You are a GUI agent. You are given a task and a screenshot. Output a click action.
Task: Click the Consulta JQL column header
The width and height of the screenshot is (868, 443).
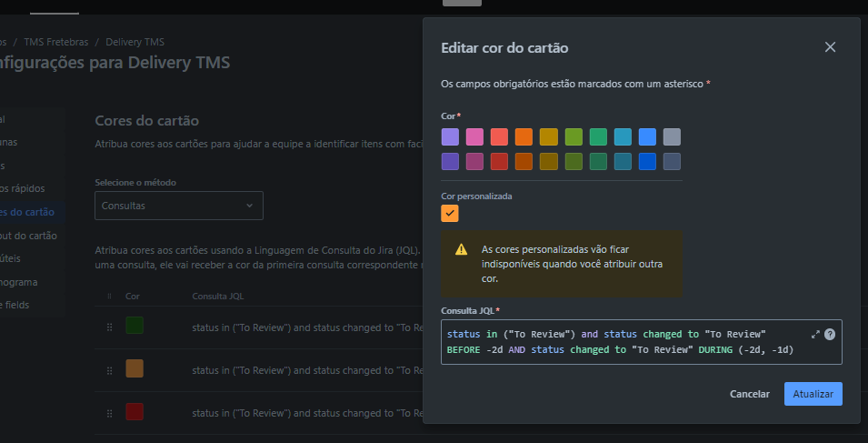(x=218, y=297)
